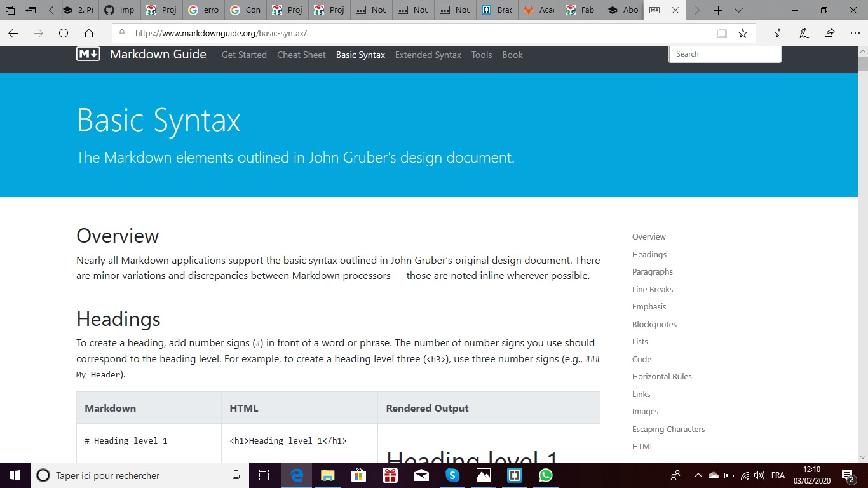This screenshot has width=868, height=488.
Task: Click the tab strip right arrow
Action: 697,10
